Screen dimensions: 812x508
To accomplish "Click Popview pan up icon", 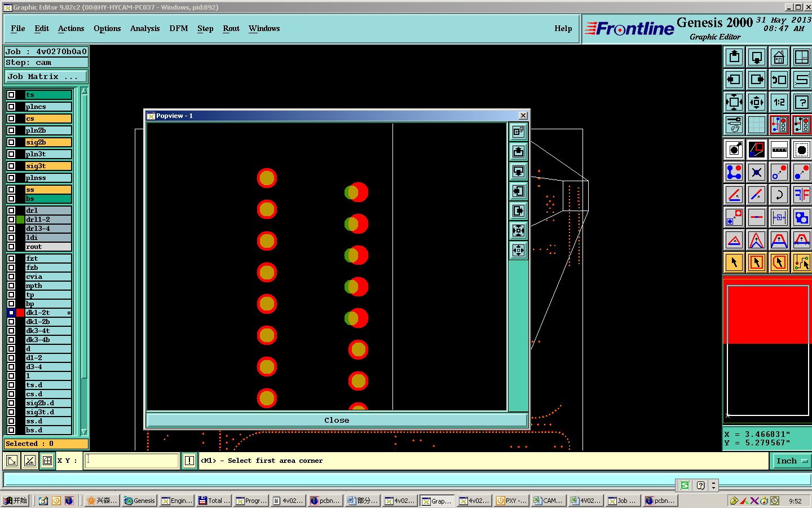I will coord(518,151).
